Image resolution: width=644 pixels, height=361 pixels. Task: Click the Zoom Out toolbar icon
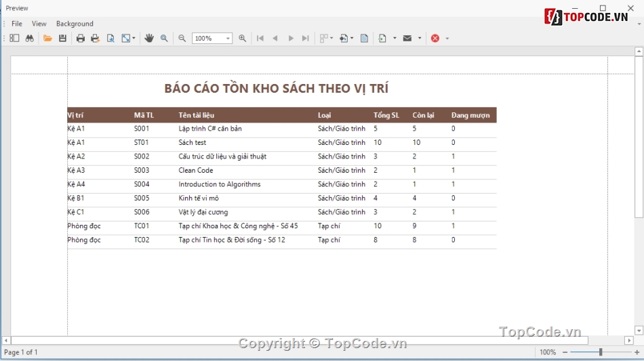[182, 38]
